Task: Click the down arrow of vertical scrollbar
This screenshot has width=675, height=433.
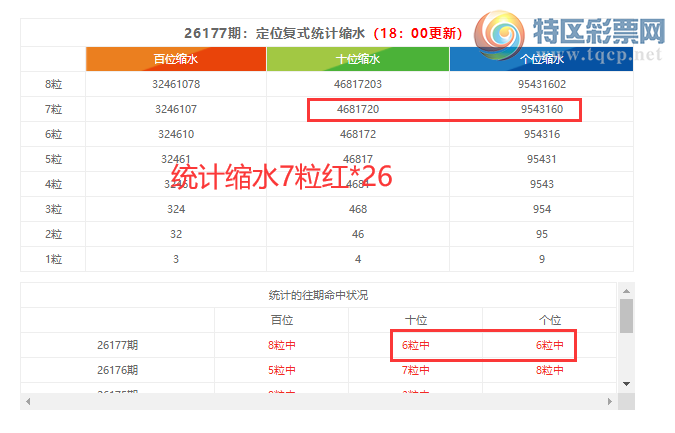Action: [x=626, y=384]
